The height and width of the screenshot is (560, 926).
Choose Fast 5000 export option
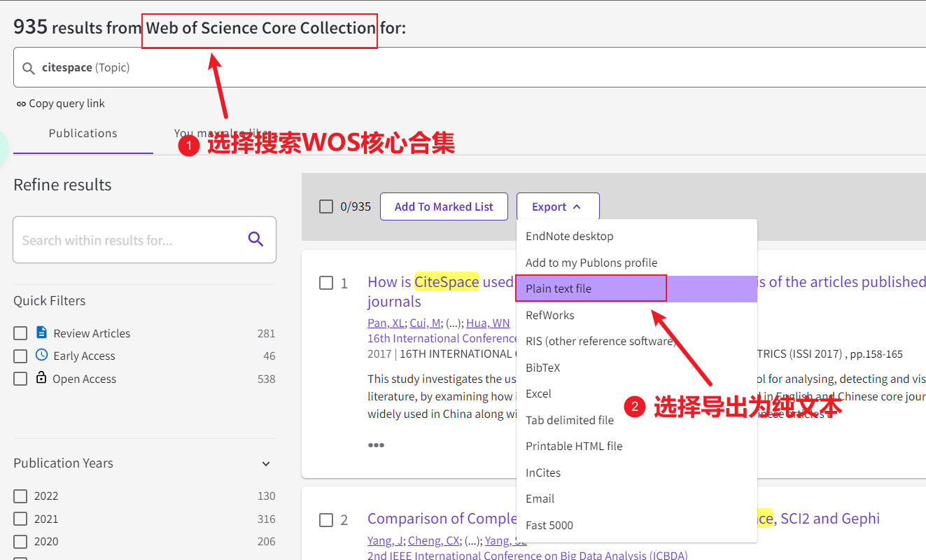(x=636, y=525)
